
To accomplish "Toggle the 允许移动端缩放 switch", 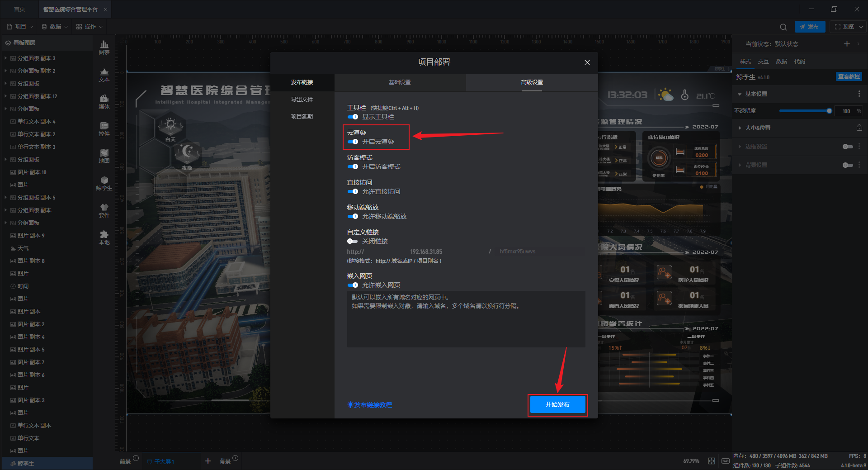I will pyautogui.click(x=353, y=216).
